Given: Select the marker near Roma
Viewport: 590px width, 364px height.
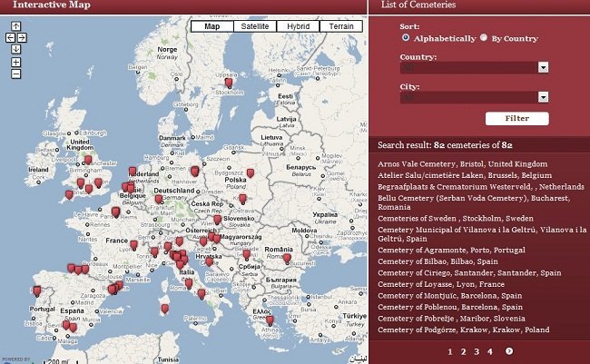Looking at the screenshot, I should (x=189, y=283).
